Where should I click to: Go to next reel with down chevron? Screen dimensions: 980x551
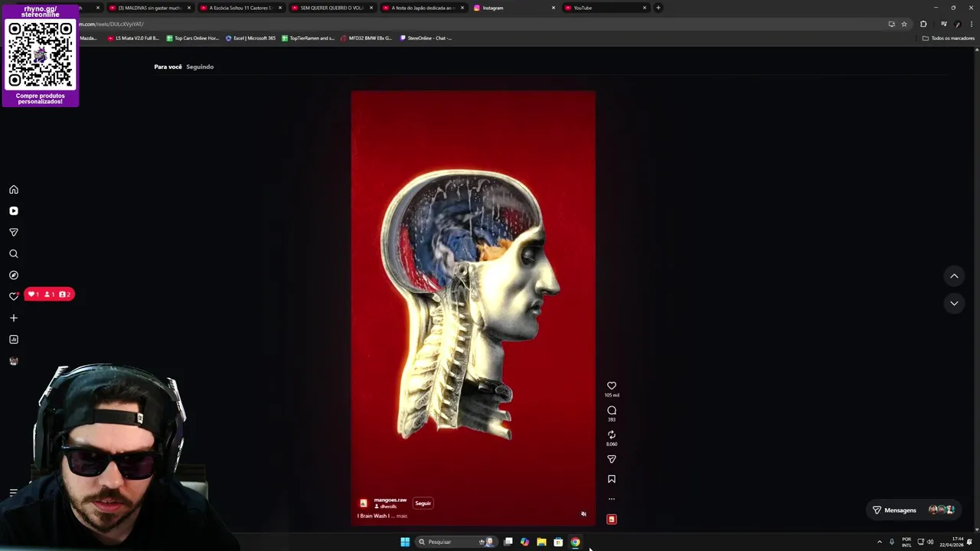pos(954,304)
